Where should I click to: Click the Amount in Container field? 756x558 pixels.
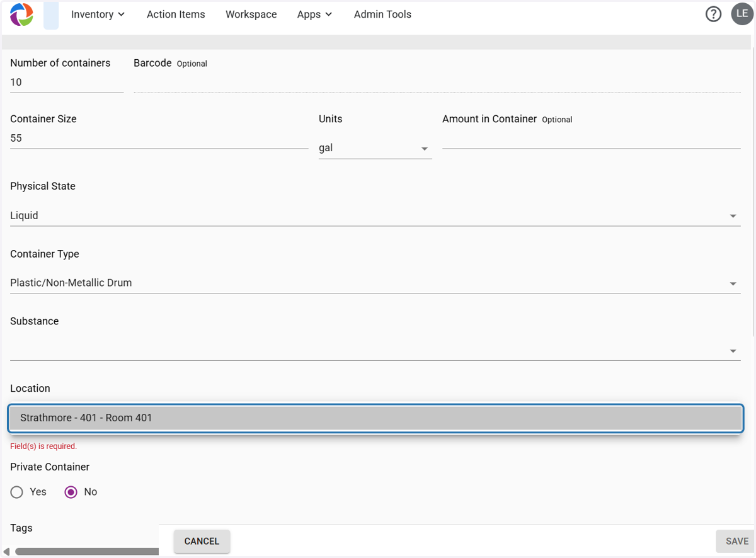coord(591,139)
